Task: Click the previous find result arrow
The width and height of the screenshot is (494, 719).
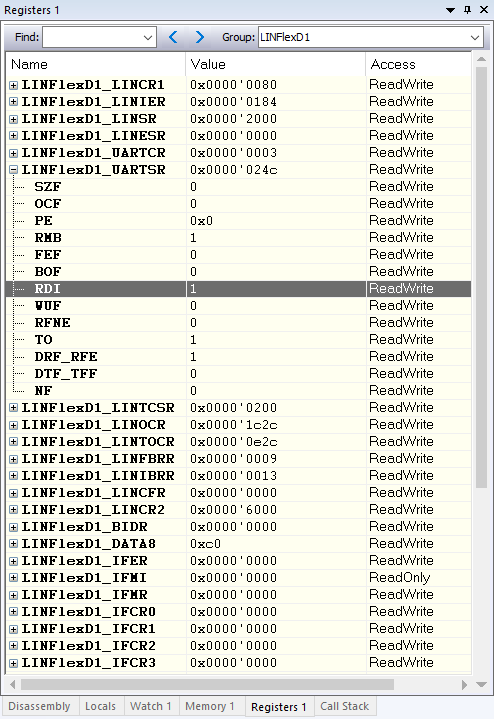Action: (x=173, y=37)
